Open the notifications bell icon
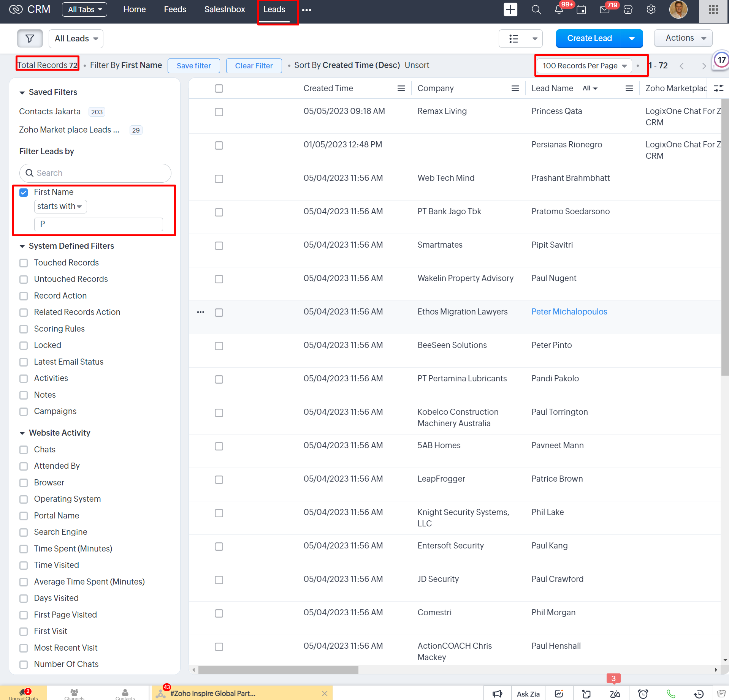This screenshot has height=700, width=729. pyautogui.click(x=559, y=10)
